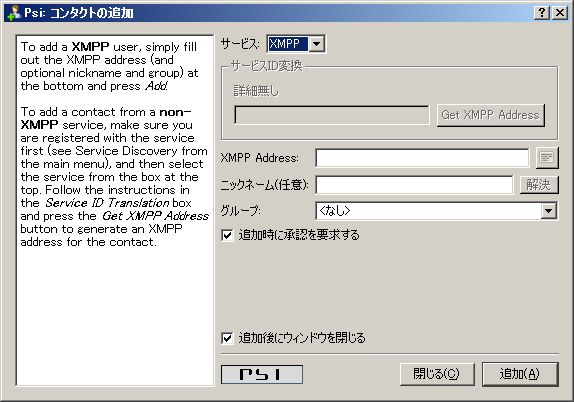Click the 閉じる(C) button
Image resolution: width=574 pixels, height=402 pixels.
pos(437,374)
